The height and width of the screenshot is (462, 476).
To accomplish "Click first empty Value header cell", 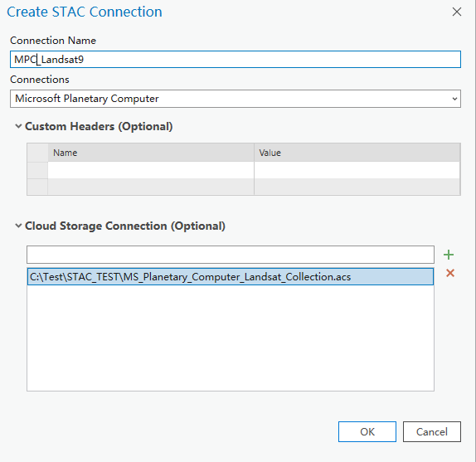I will [357, 170].
